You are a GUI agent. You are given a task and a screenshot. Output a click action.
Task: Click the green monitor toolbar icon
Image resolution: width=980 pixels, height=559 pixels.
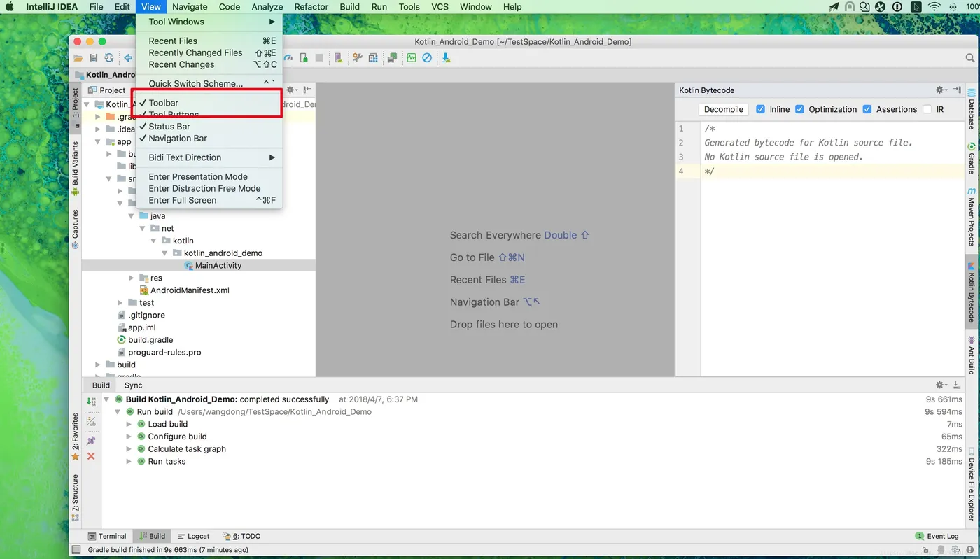412,58
